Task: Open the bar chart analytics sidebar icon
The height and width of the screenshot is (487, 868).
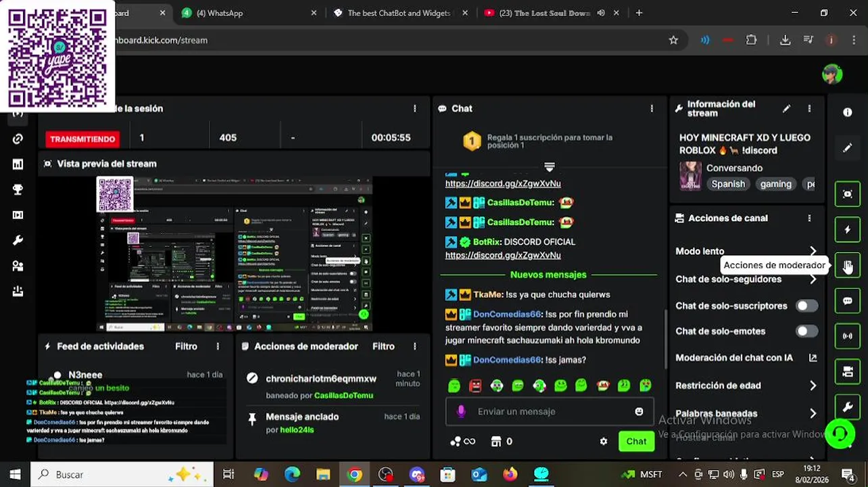Action: point(18,164)
